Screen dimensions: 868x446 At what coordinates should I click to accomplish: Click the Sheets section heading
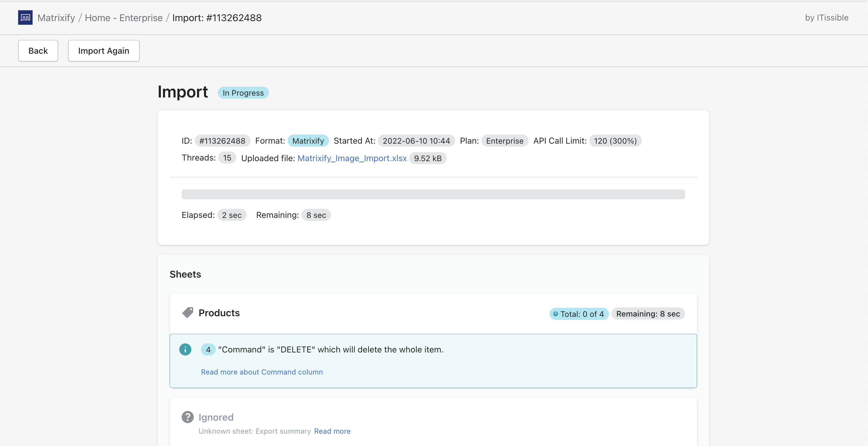click(x=185, y=274)
